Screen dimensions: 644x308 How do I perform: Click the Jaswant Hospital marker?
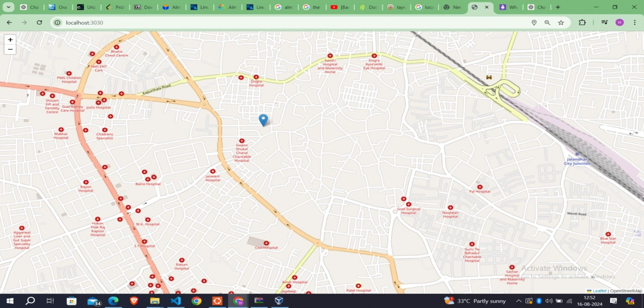coord(213,171)
